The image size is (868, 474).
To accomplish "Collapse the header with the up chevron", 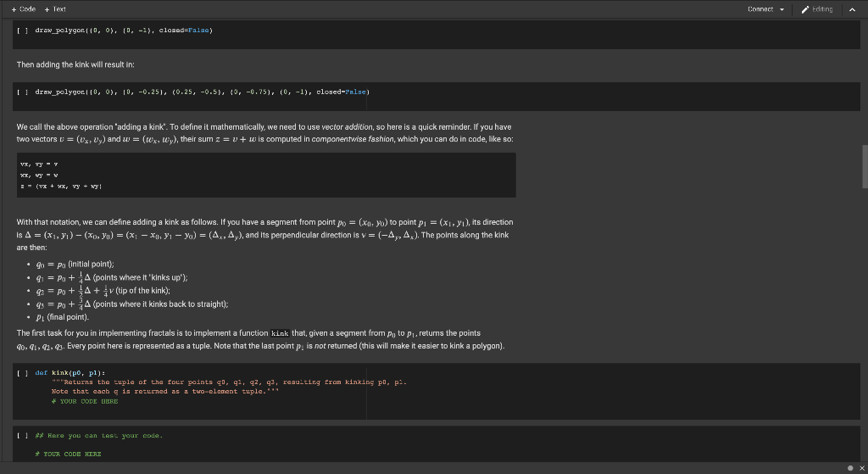I will [853, 9].
